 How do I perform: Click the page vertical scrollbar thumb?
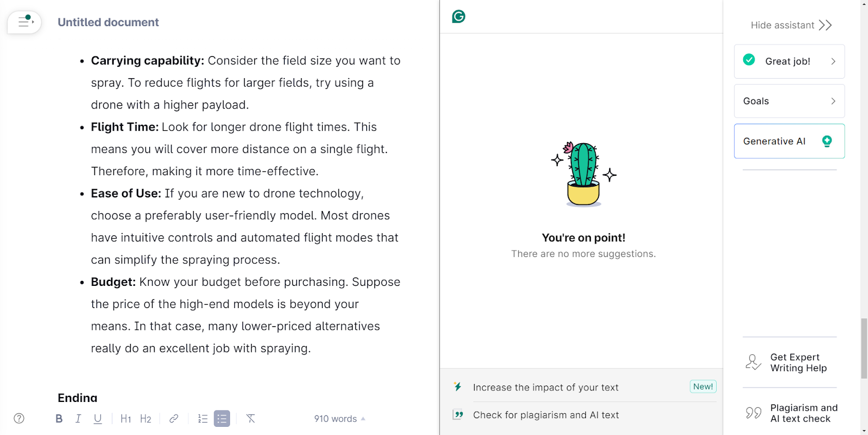tap(864, 349)
